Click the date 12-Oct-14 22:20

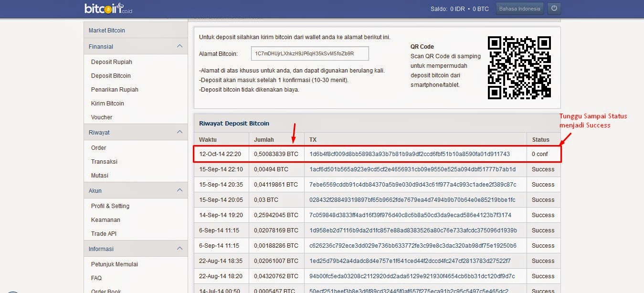pyautogui.click(x=220, y=154)
